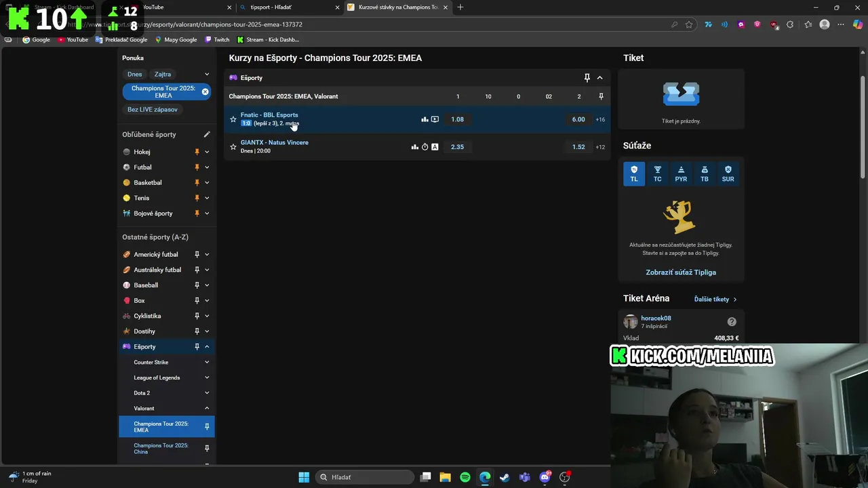Screen dimensions: 868x488
Task: Open statistics icon for GIANTX - Natus Vincere
Action: 415,146
